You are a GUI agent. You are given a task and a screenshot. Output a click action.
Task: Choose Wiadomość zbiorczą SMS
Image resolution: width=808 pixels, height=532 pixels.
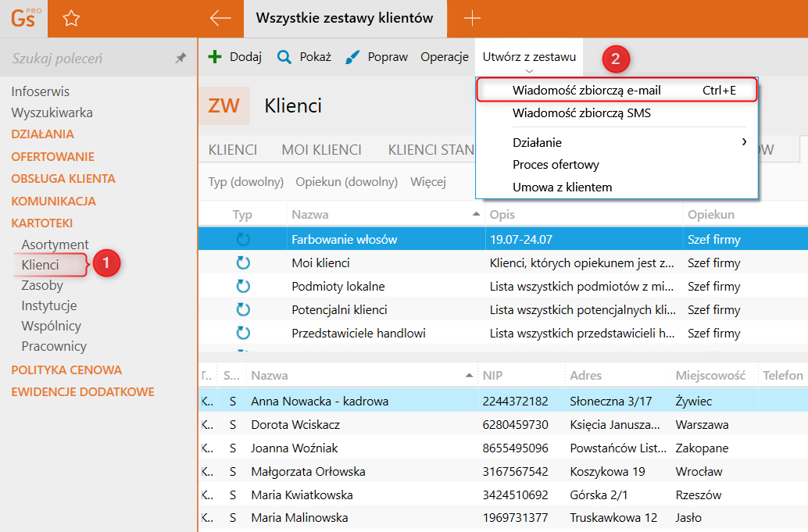[617, 113]
